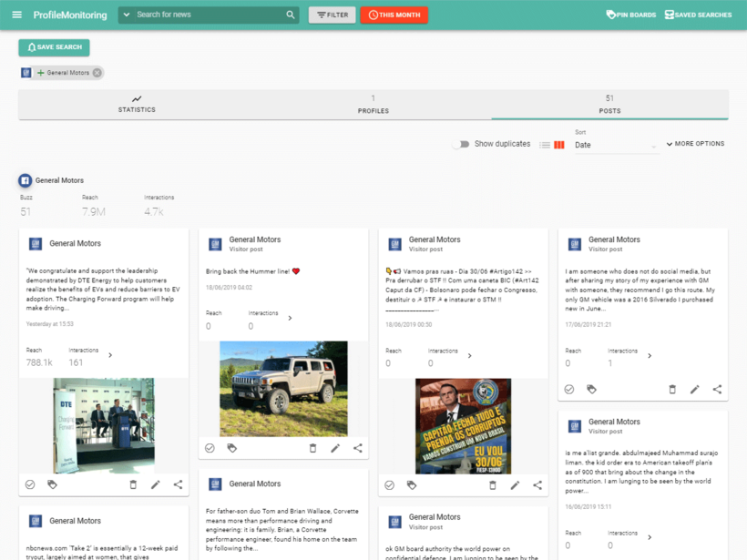Delete the Hummer post
747x560 pixels.
tap(312, 448)
